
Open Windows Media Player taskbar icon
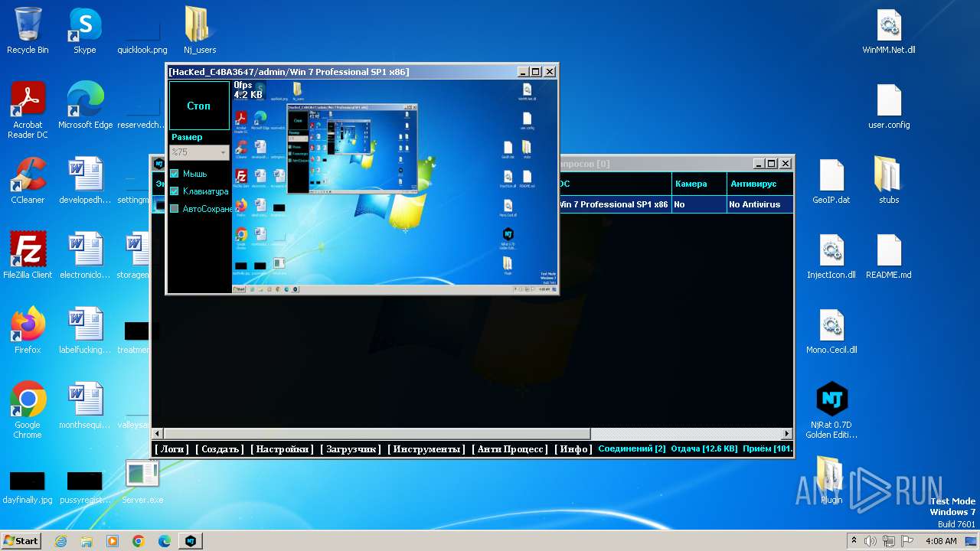[113, 541]
